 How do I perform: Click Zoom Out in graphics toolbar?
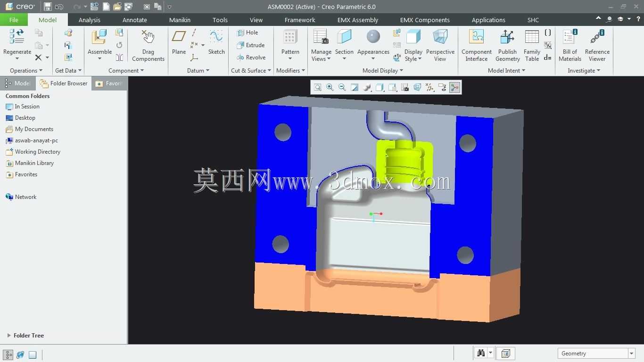(x=342, y=87)
